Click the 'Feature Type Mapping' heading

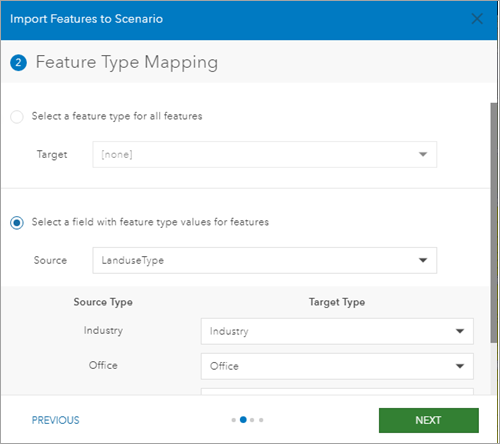point(127,62)
